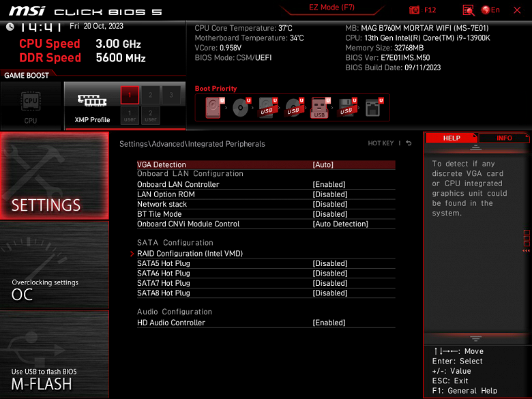Viewport: 532px width, 399px height.
Task: Change language via the En globe icon
Action: tap(490, 10)
